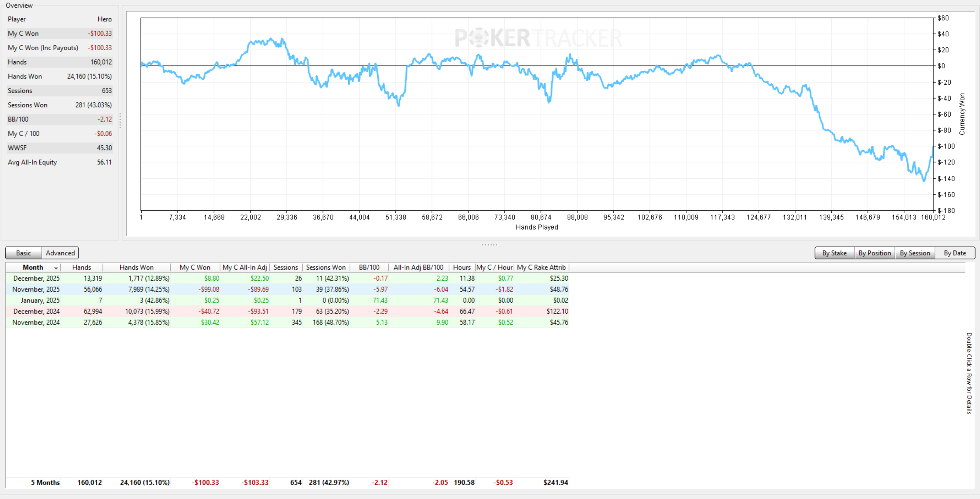Click the horizontal splitter dots below graph

tap(489, 245)
